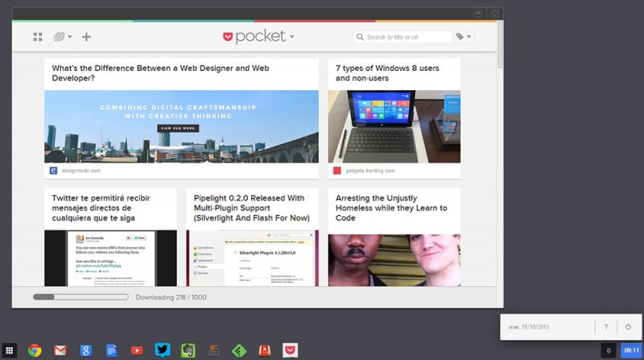
Task: Open help with question mark icon
Action: tap(606, 327)
